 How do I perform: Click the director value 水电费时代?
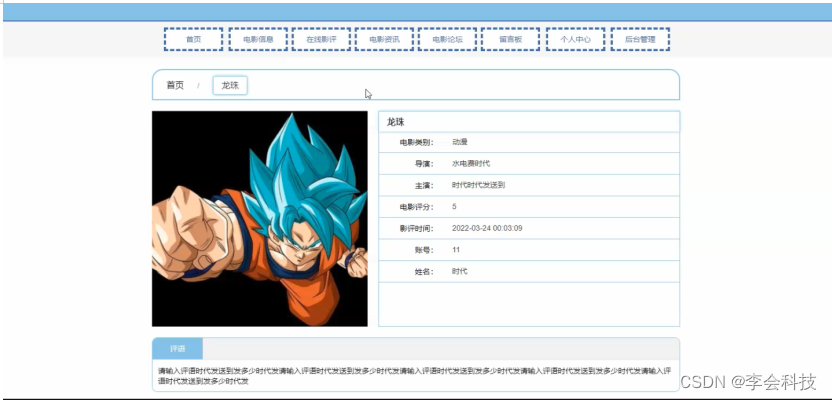pos(471,163)
